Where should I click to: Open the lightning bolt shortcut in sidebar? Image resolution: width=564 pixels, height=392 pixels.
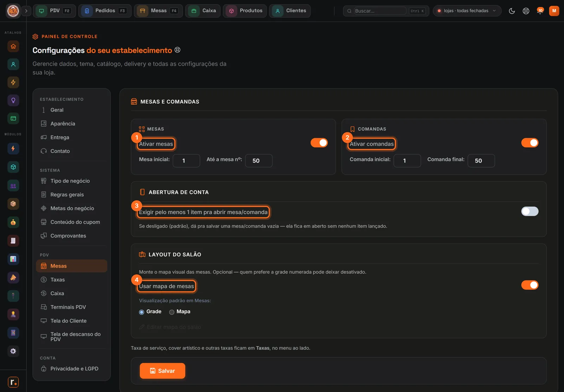13,82
